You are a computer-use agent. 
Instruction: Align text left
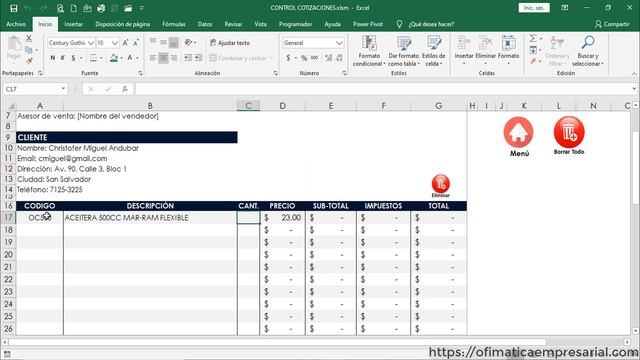(153, 58)
